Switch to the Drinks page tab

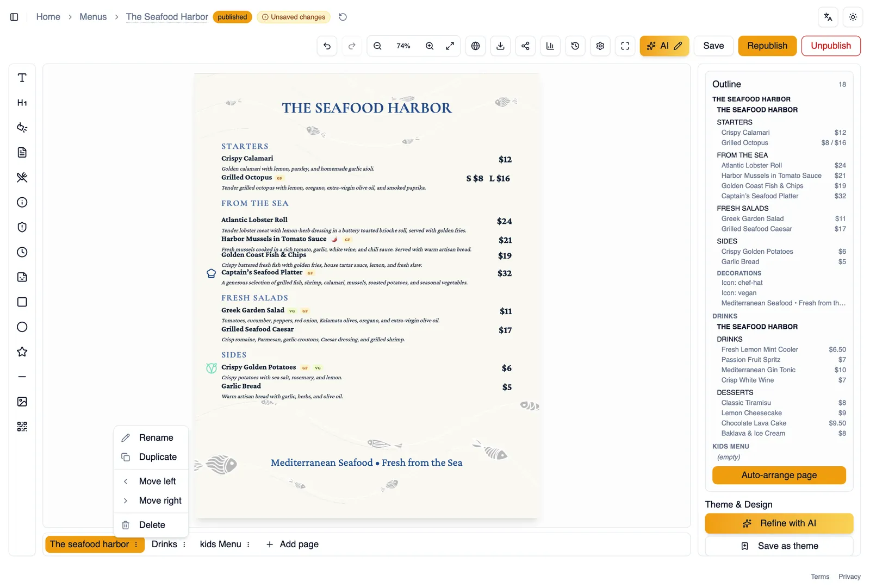tap(164, 544)
